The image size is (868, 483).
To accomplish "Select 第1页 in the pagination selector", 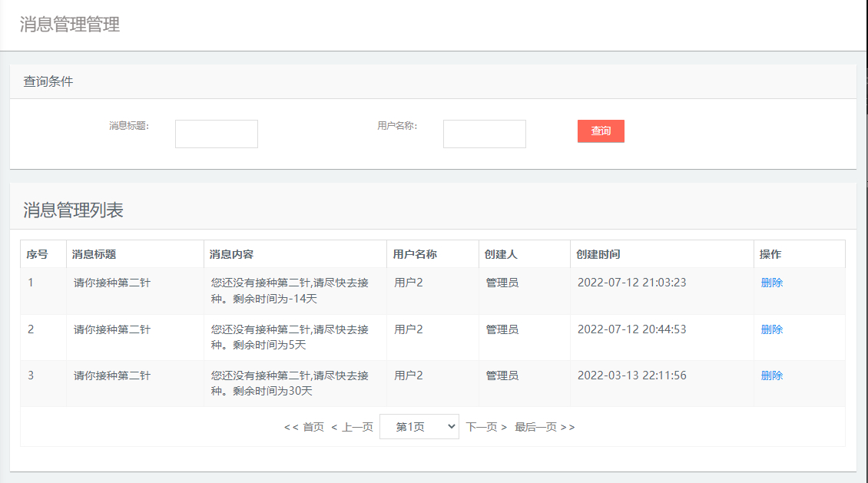I will (419, 426).
